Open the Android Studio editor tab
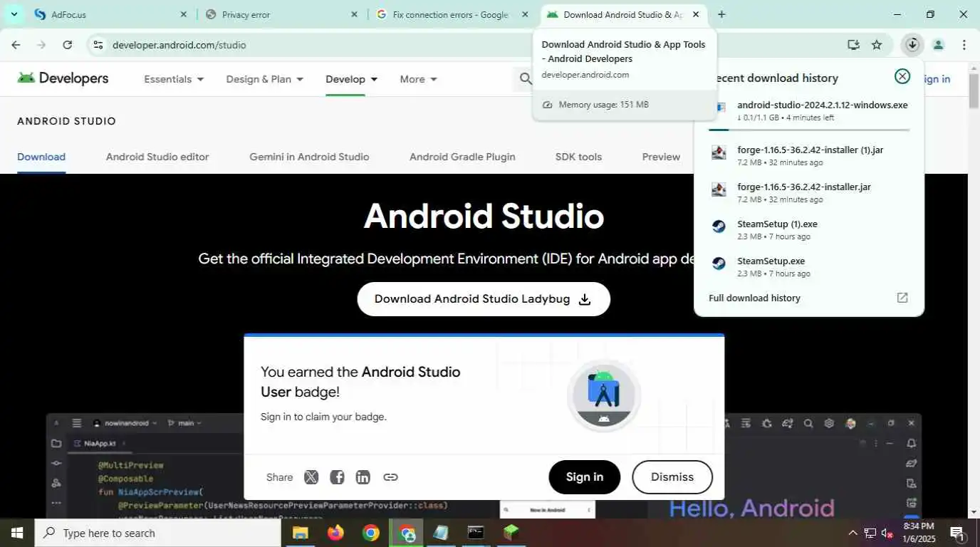980x547 pixels. coord(157,157)
